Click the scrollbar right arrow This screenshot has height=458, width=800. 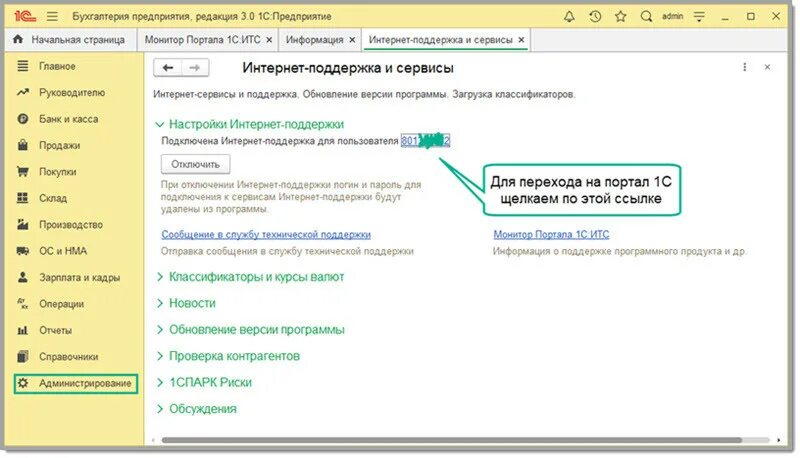pos(779,440)
